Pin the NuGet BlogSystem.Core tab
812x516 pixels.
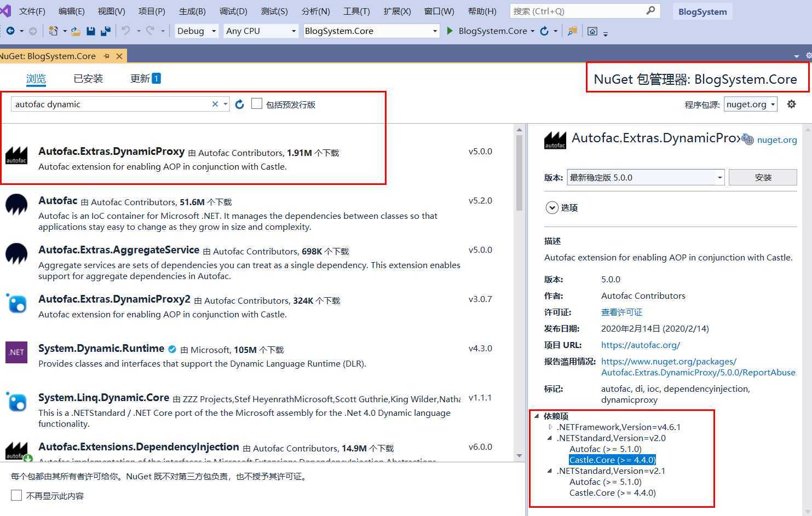pyautogui.click(x=106, y=56)
